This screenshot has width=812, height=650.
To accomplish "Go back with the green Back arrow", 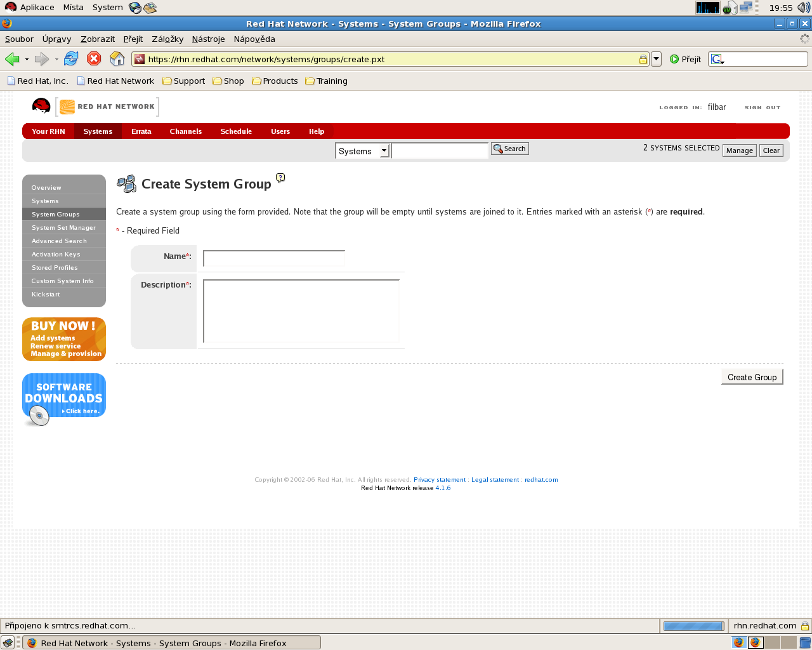I will (12, 59).
